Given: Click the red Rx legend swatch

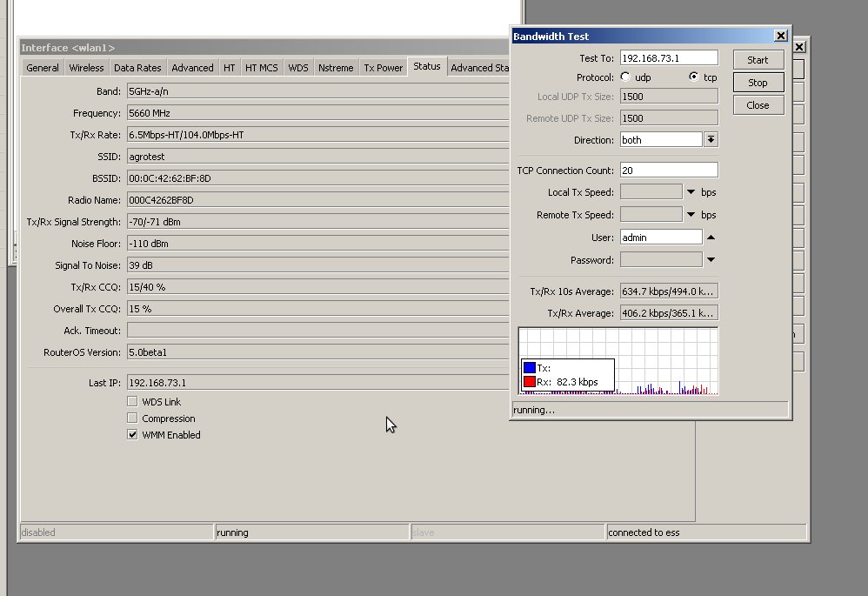Looking at the screenshot, I should click(529, 382).
